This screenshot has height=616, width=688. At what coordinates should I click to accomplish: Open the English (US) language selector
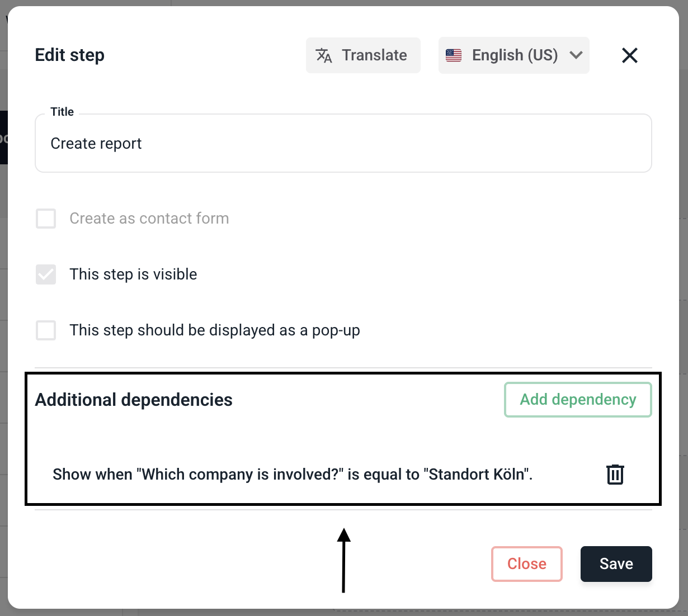(514, 55)
